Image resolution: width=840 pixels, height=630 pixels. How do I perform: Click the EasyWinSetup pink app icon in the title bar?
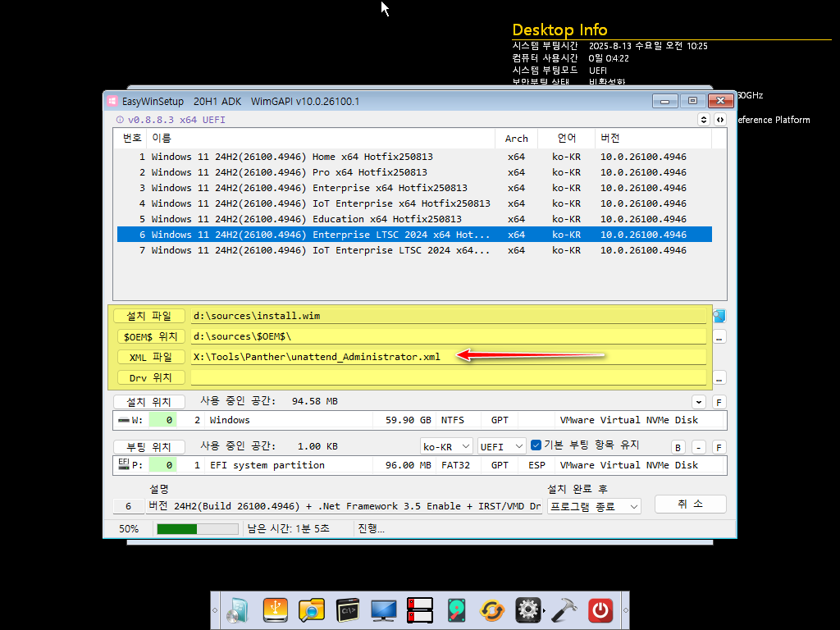pyautogui.click(x=112, y=101)
